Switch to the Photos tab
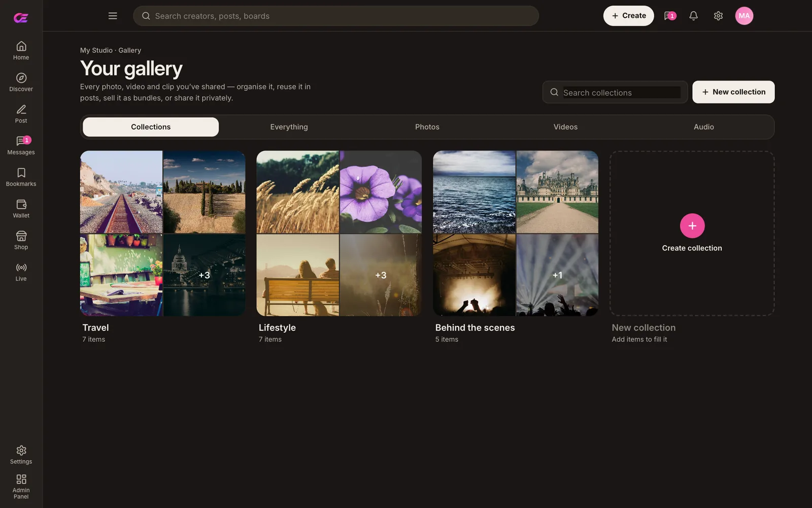This screenshot has height=508, width=812. [427, 127]
